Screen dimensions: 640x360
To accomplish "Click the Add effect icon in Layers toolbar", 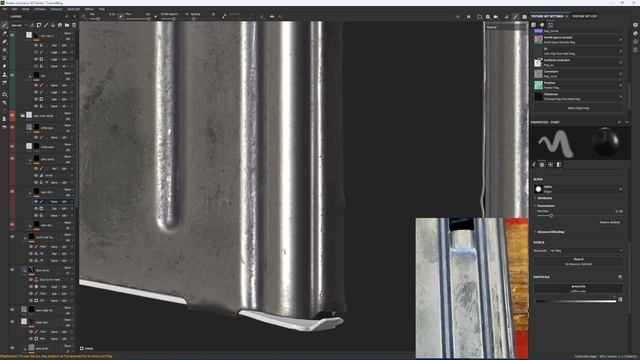I will pyautogui.click(x=32, y=25).
